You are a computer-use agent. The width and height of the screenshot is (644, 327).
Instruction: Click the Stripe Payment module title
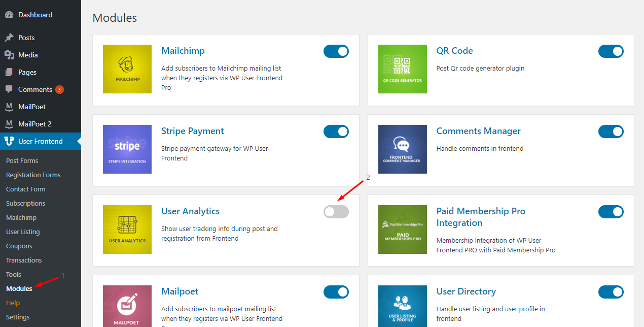[x=193, y=131]
